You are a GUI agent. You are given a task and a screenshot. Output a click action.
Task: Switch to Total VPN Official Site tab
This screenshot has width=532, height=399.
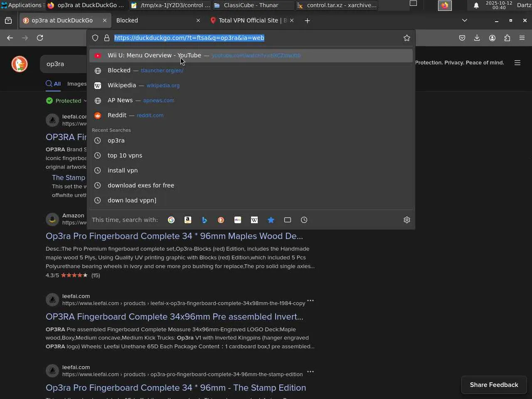pyautogui.click(x=252, y=20)
